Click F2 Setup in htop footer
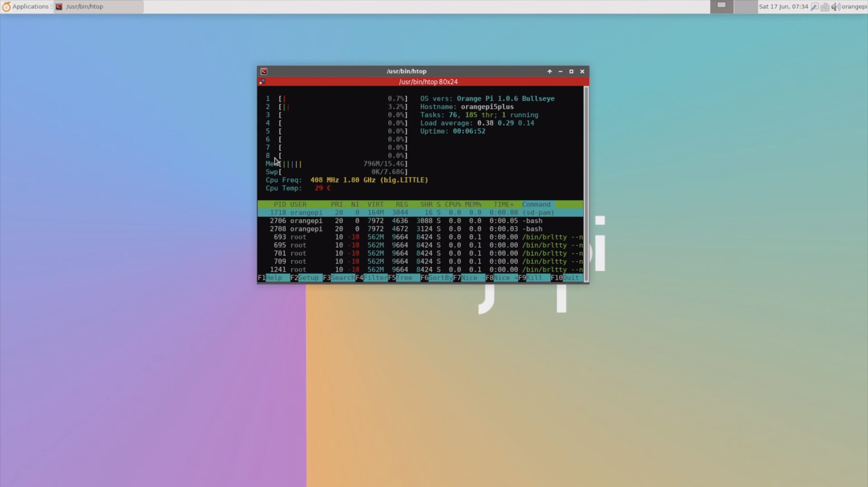This screenshot has height=487, width=868. 308,278
